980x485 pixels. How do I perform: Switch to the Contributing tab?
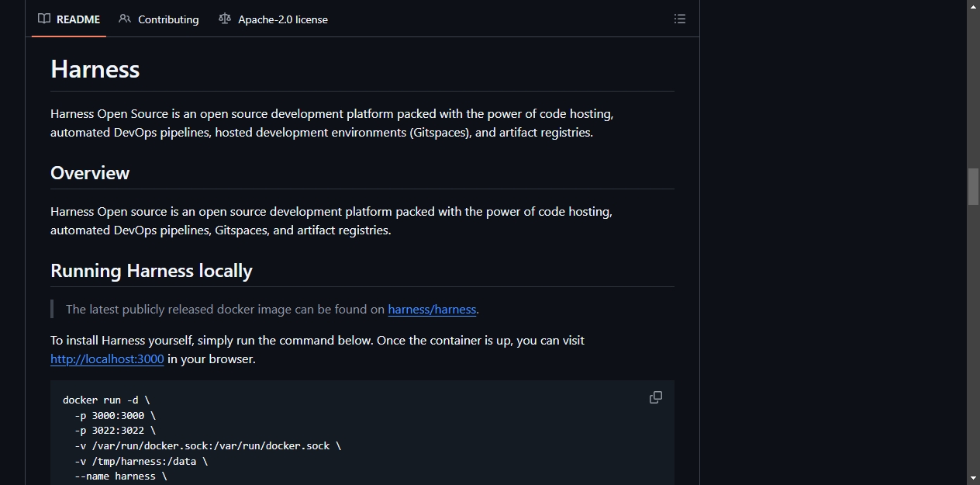pos(159,19)
